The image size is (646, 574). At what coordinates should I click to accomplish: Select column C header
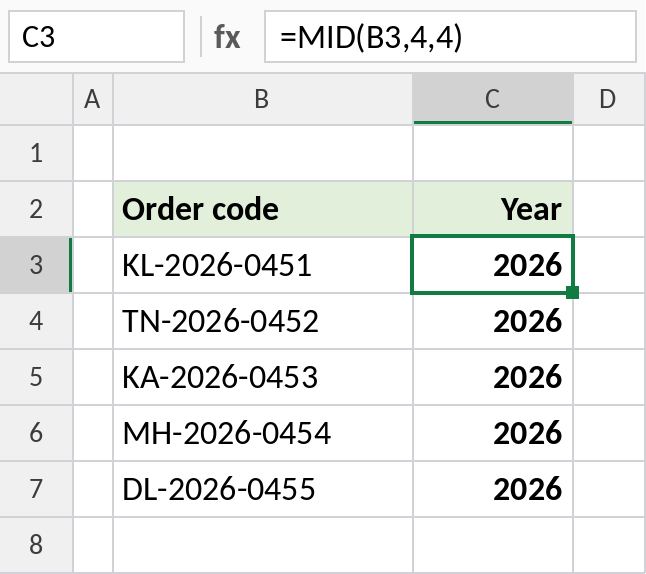click(x=493, y=99)
